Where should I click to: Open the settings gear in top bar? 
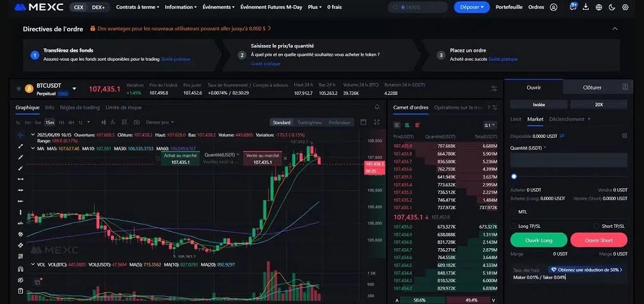coord(625,7)
